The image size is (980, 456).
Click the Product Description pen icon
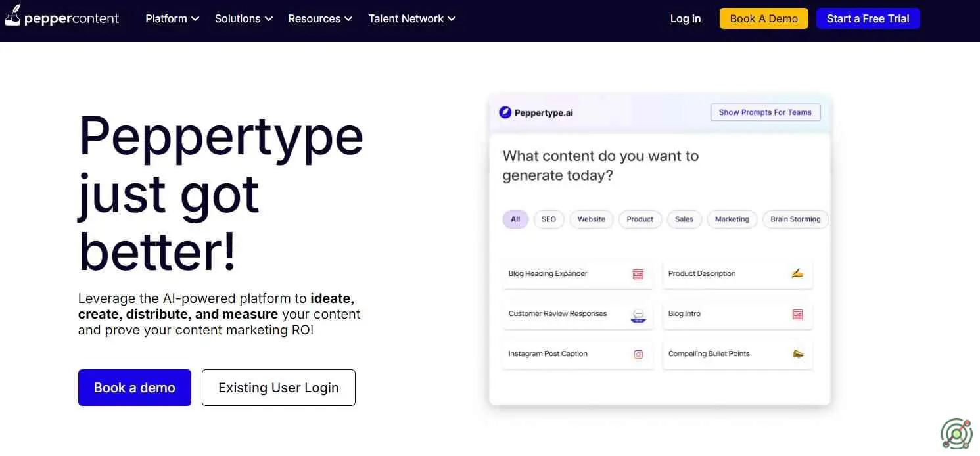tap(797, 273)
